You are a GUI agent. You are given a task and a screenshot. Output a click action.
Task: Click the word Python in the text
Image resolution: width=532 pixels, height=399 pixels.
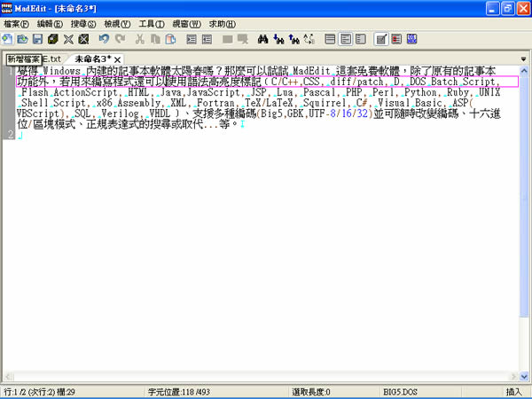coord(420,92)
